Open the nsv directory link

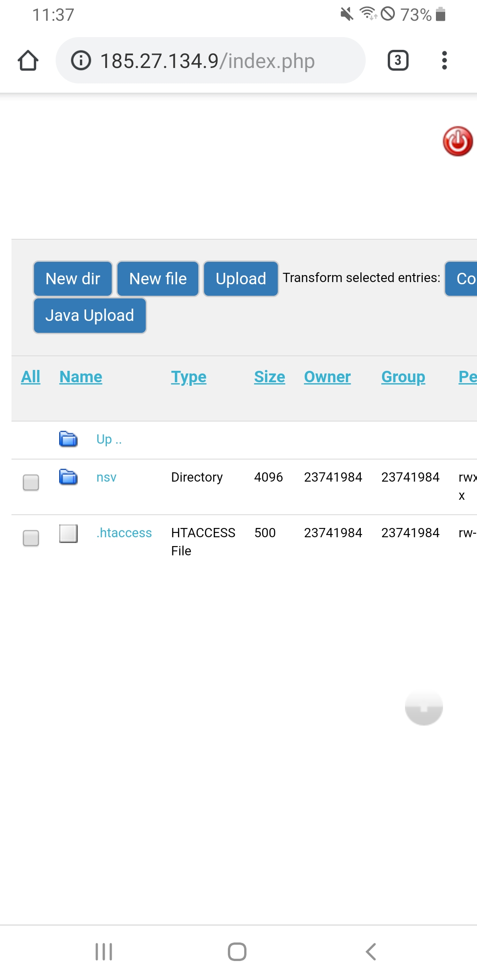point(106,477)
